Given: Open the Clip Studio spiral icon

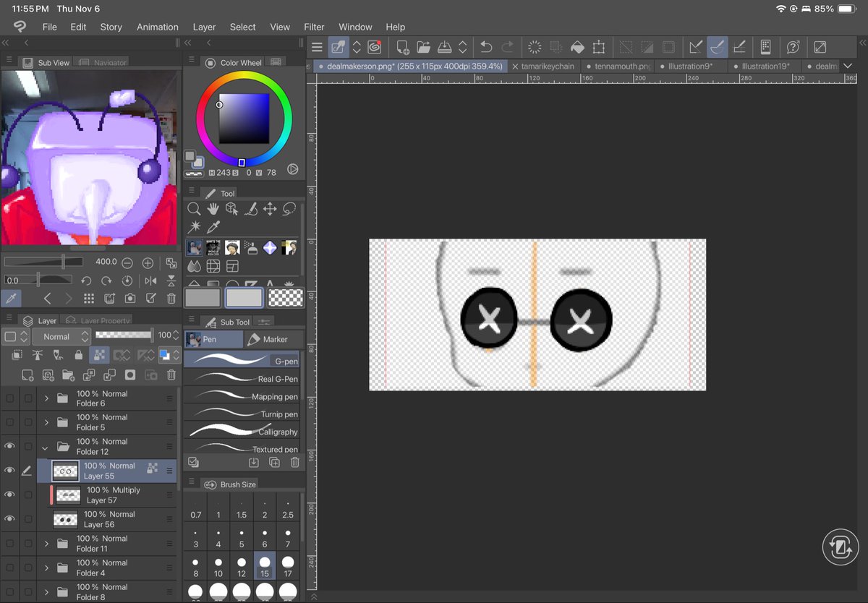Looking at the screenshot, I should pos(375,47).
